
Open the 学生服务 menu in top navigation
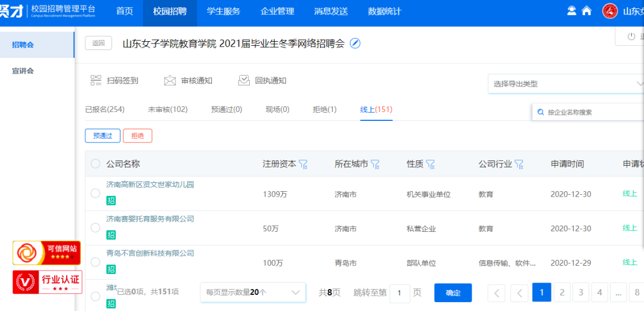[224, 11]
